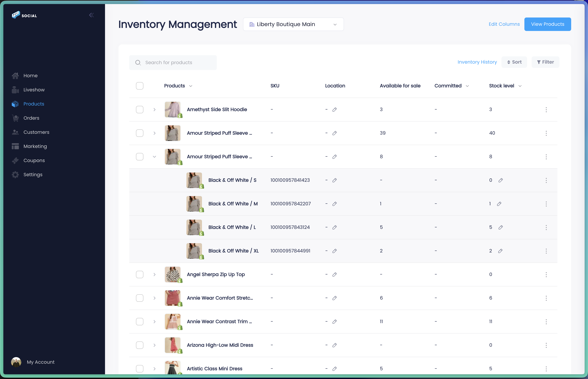Screen dimensions: 588x379
Task: Click the Coupons sidebar icon
Action: coord(15,160)
